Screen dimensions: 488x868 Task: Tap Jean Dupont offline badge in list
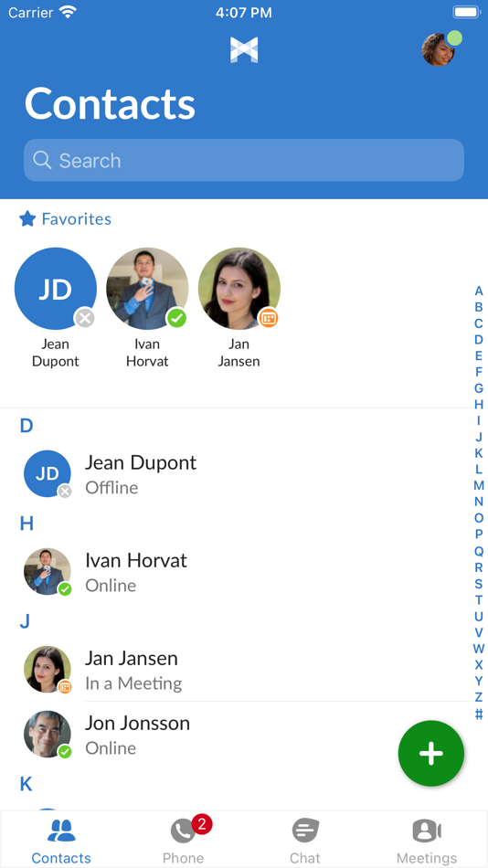click(65, 491)
